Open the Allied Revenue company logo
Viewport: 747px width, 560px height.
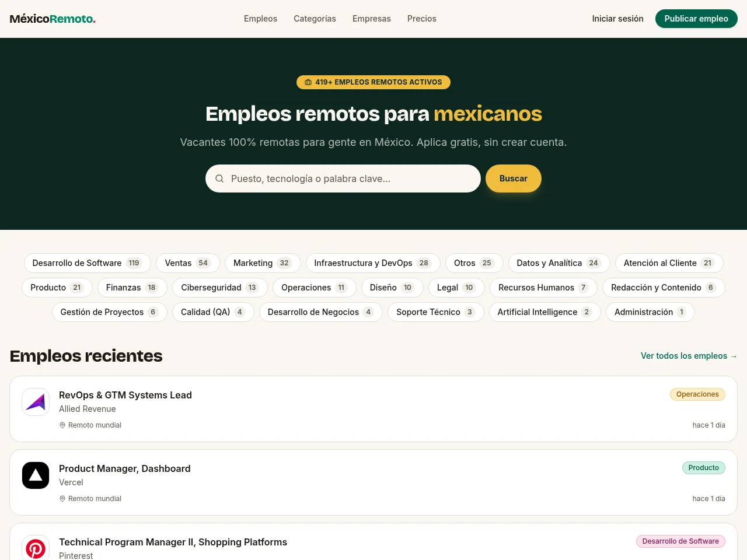click(36, 402)
